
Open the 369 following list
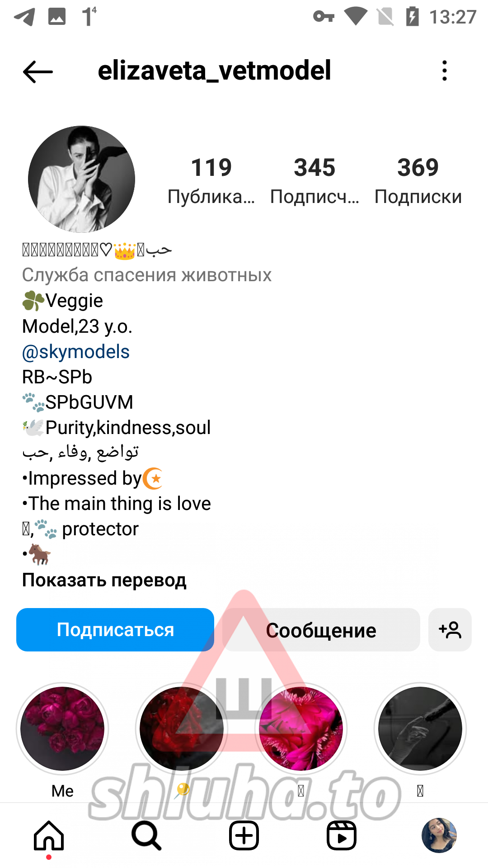coord(418,180)
